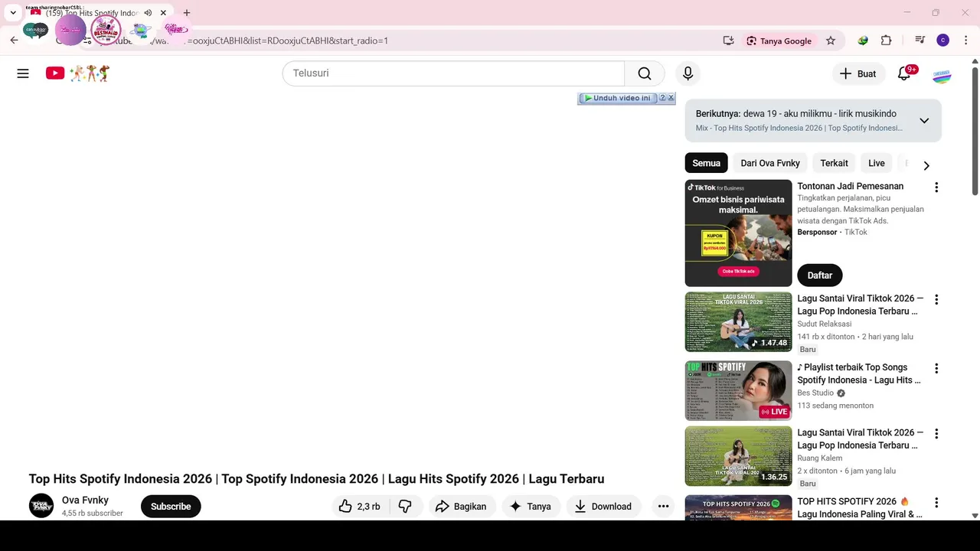Click the Top Hits Spotify Indonesia video title
This screenshot has height=551, width=980.
pos(316,479)
